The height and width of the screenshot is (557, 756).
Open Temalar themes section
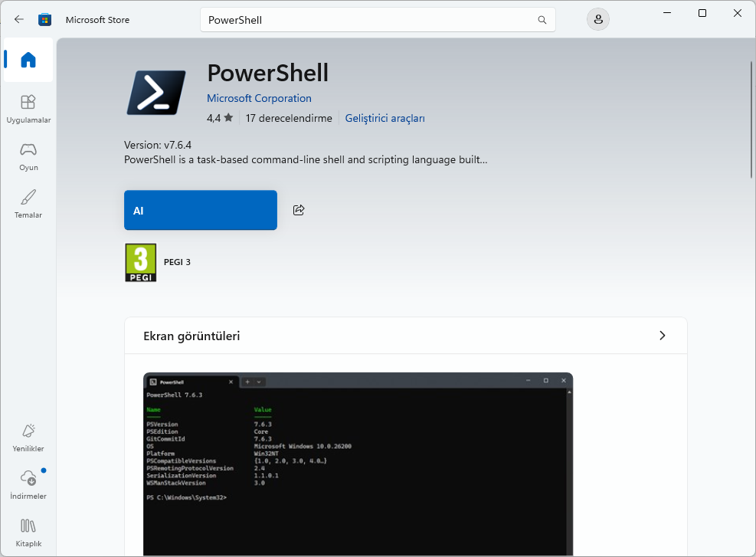(28, 204)
